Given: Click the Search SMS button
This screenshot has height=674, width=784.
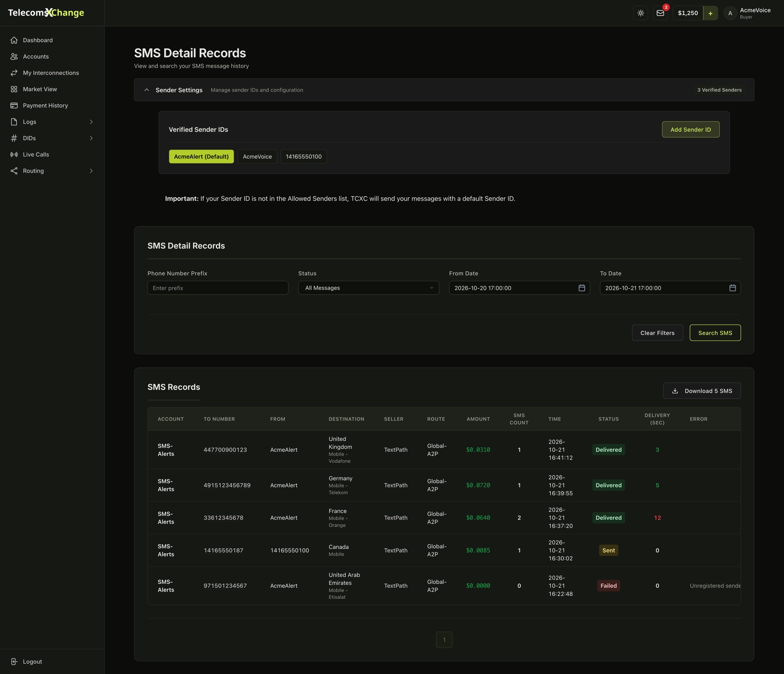Looking at the screenshot, I should [x=715, y=333].
